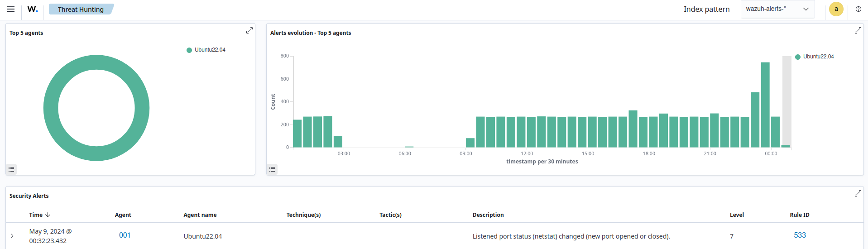Maximize the Alerts evolution chart panel

point(858,30)
